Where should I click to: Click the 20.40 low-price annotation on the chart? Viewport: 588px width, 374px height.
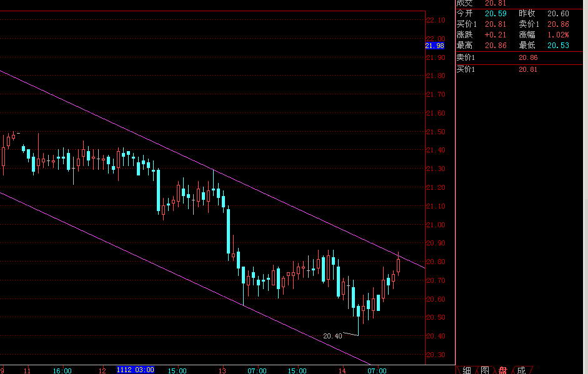pos(332,336)
